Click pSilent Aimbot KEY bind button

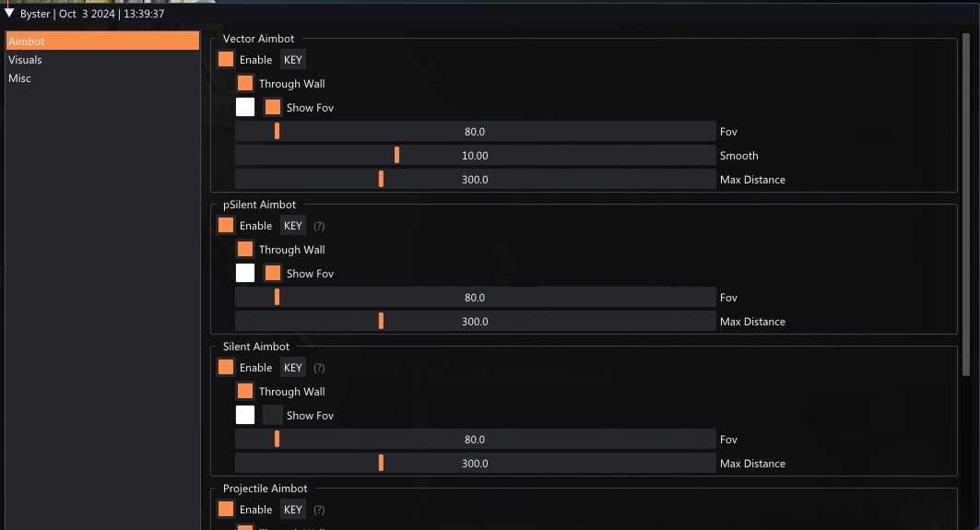click(293, 226)
